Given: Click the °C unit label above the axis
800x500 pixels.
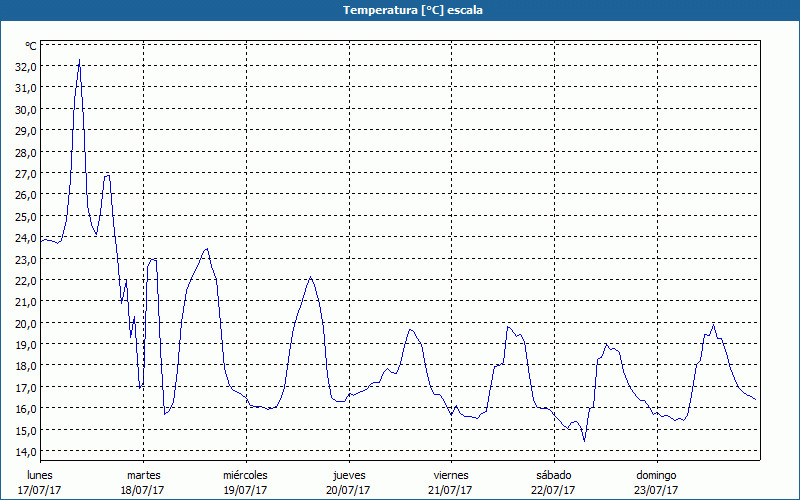Looking at the screenshot, I should point(31,46).
